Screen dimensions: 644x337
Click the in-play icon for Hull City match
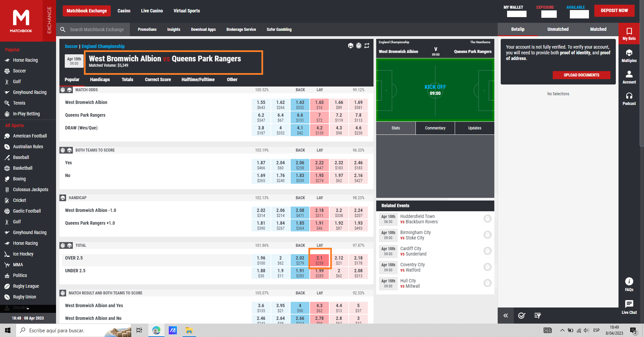(488, 283)
